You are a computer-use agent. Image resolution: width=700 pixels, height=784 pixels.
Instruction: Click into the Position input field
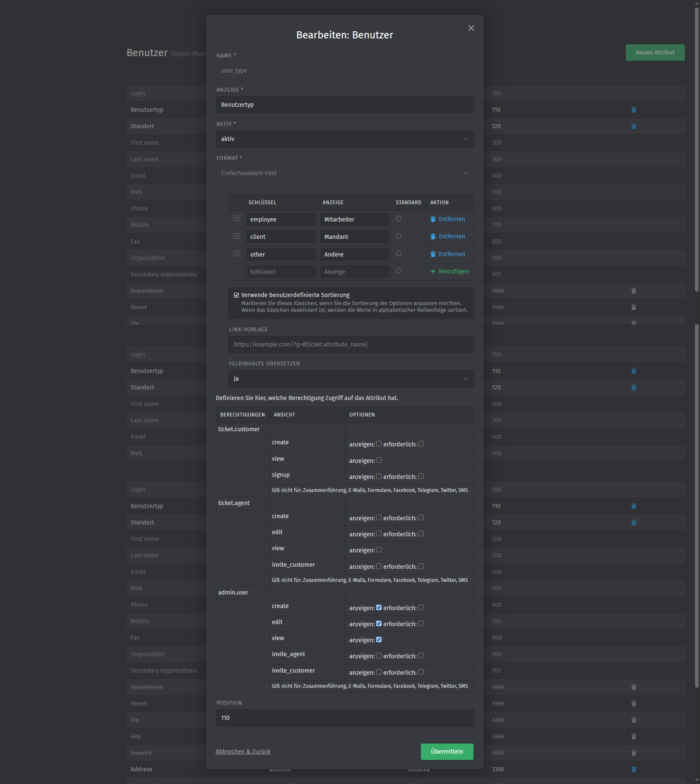(x=345, y=718)
